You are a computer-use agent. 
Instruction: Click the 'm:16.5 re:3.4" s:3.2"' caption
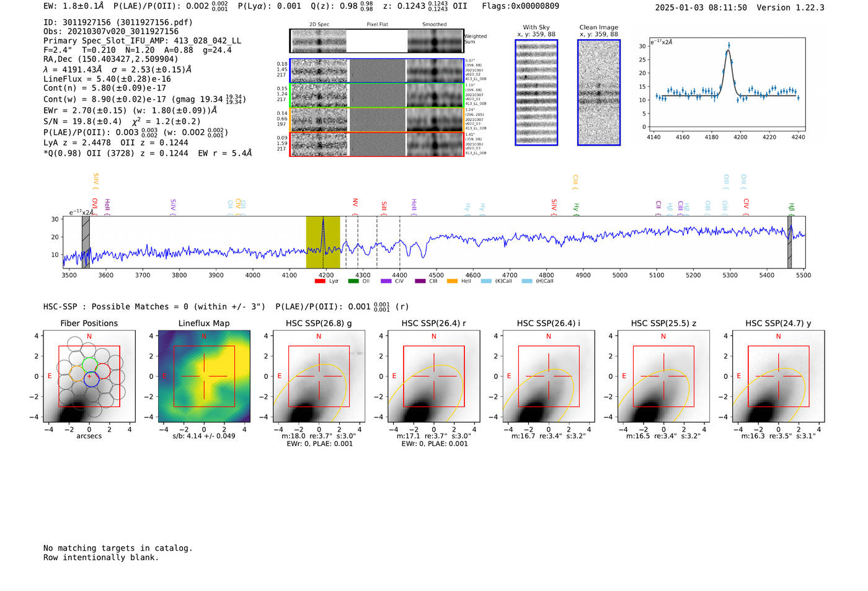pos(663,436)
